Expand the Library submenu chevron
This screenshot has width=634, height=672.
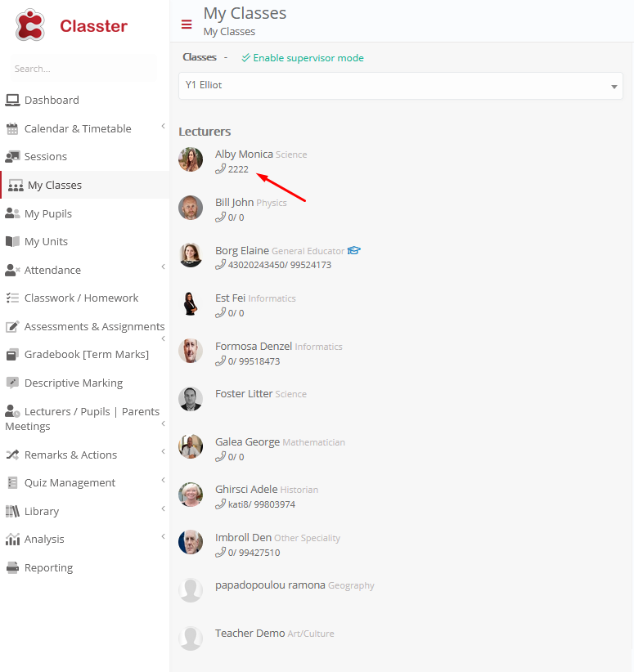click(163, 508)
